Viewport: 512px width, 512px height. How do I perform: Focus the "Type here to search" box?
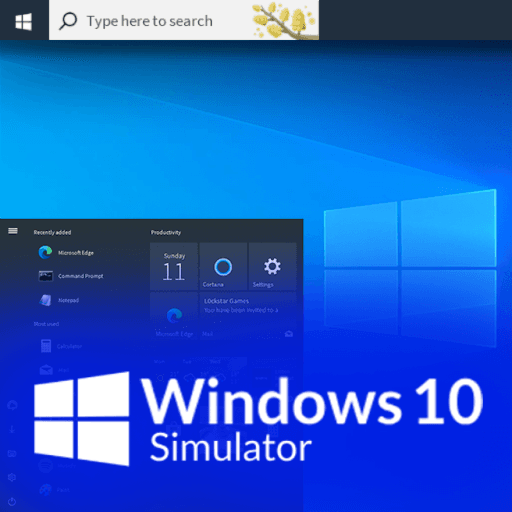click(184, 20)
